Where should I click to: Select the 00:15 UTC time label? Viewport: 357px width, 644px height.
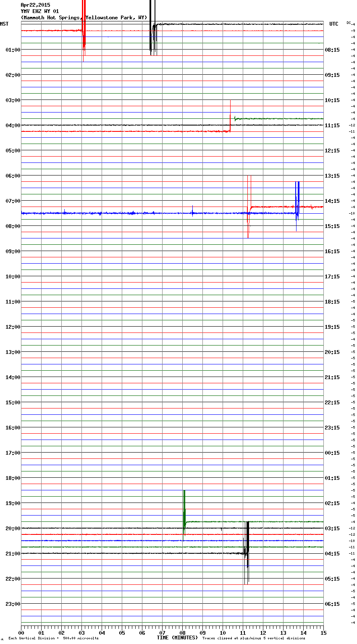point(332,453)
